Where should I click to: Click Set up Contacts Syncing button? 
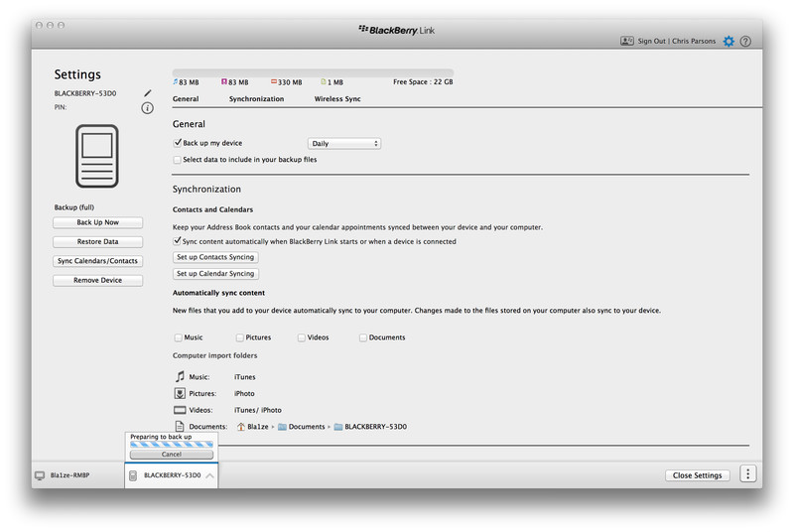215,257
